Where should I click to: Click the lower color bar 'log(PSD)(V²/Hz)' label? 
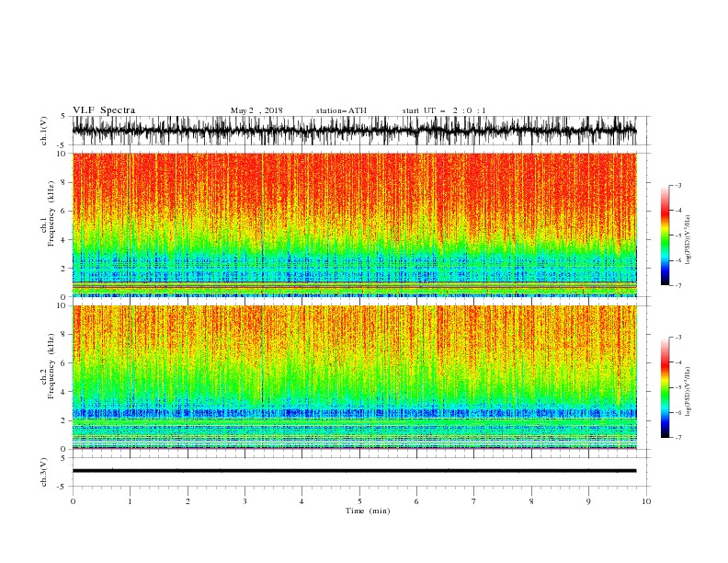tap(688, 392)
